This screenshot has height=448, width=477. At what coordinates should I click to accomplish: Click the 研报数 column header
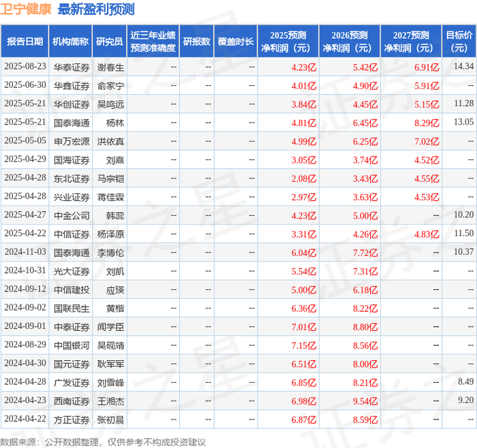[x=196, y=42]
